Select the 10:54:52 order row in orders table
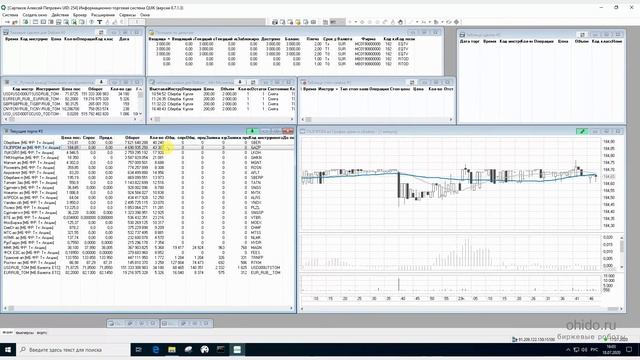This screenshot has width=640, height=360. click(221, 94)
